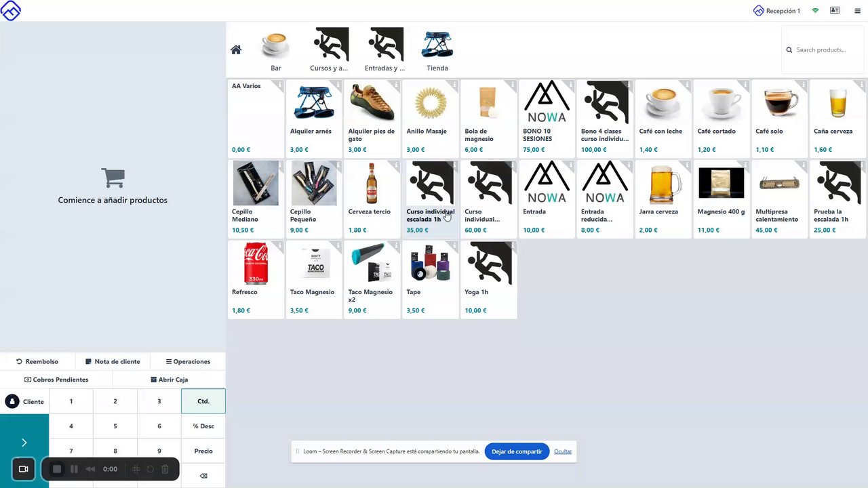Switch numpad to % Desc mode
The width and height of the screenshot is (868, 488).
coord(203,426)
